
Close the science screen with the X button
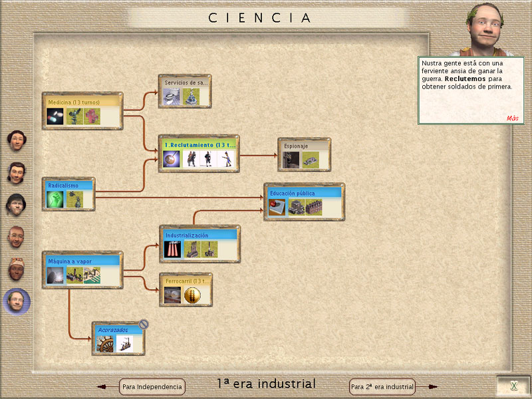513,386
